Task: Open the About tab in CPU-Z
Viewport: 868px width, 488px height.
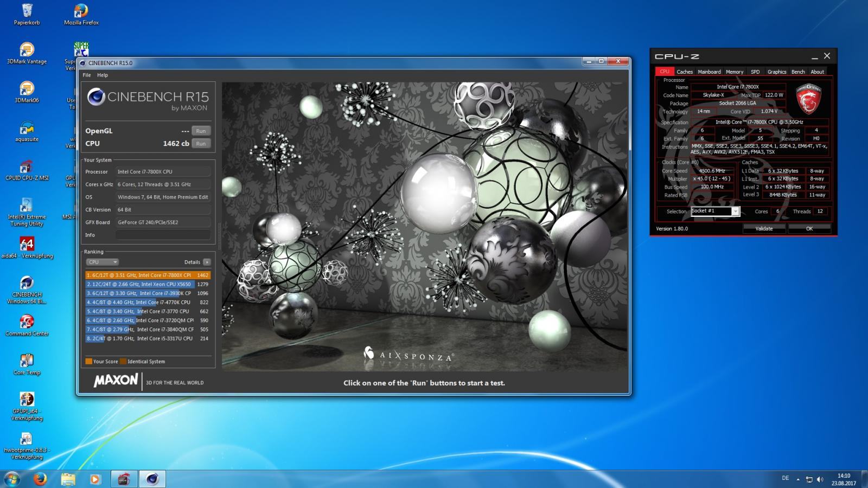Action: click(817, 72)
